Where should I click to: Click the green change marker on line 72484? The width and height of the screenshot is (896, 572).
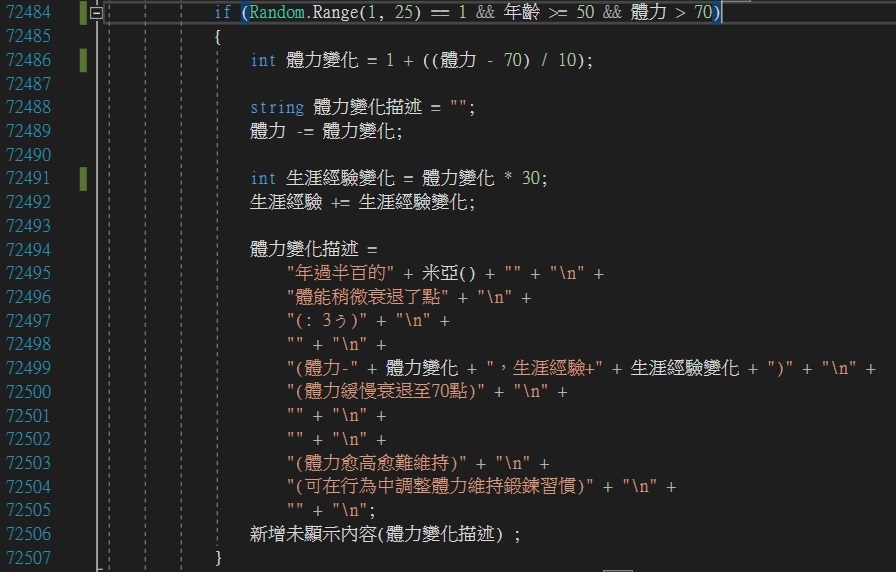click(83, 14)
